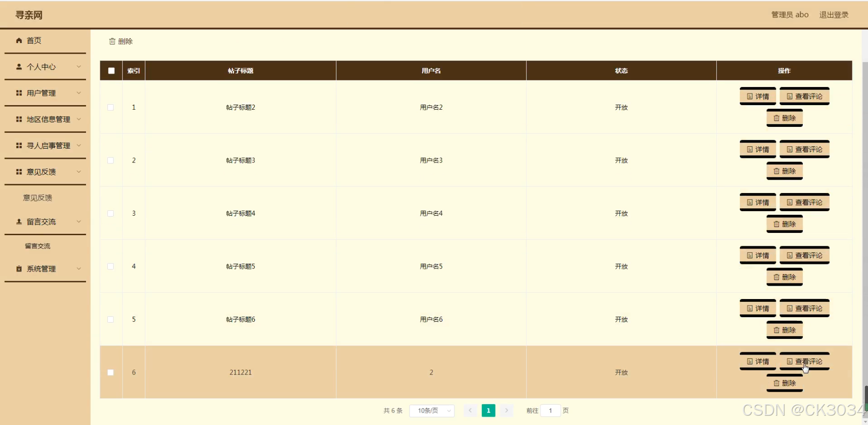Click 查看评论 button for post 211221

(805, 362)
